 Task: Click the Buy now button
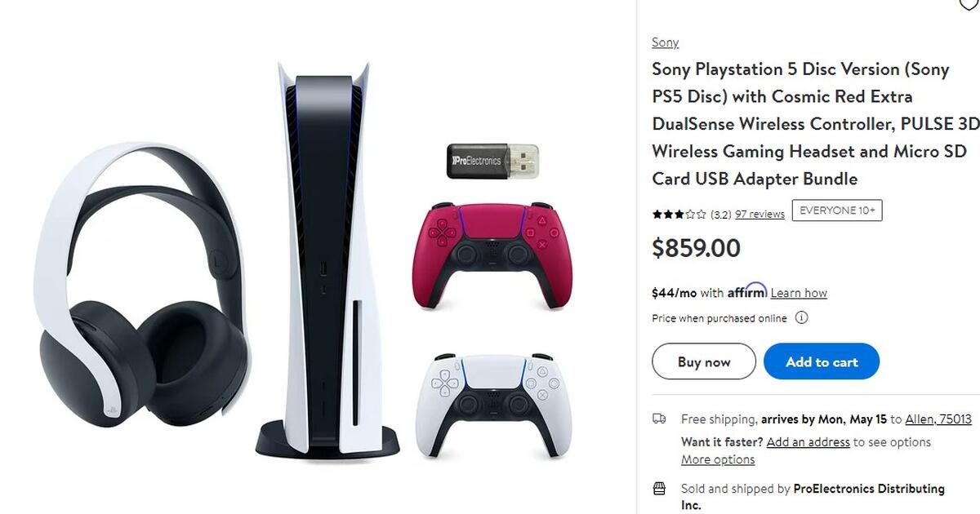[x=703, y=361]
